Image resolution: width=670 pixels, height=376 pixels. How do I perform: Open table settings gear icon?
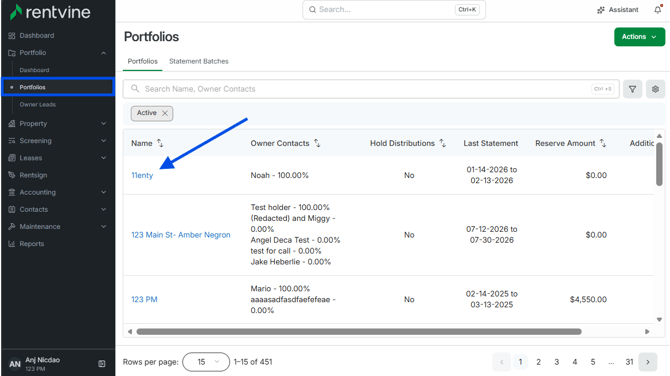click(x=655, y=89)
